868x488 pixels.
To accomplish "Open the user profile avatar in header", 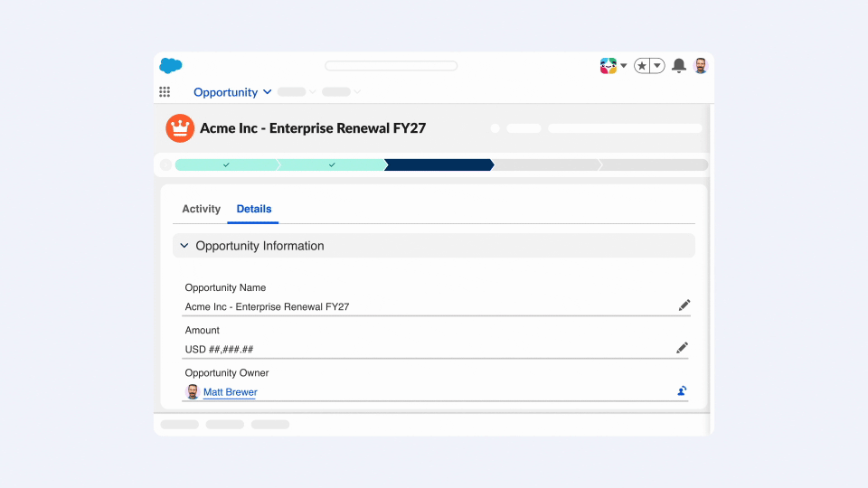I will [700, 66].
